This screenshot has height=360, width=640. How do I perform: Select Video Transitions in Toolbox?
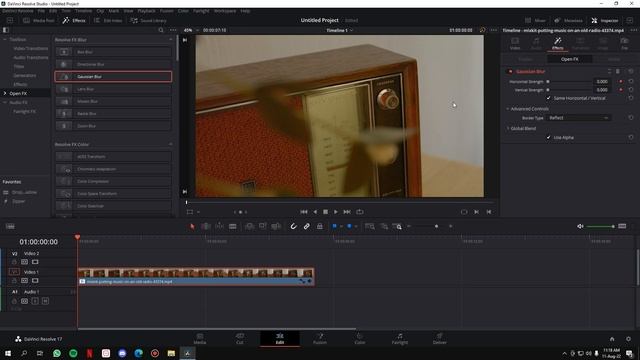pos(31,49)
